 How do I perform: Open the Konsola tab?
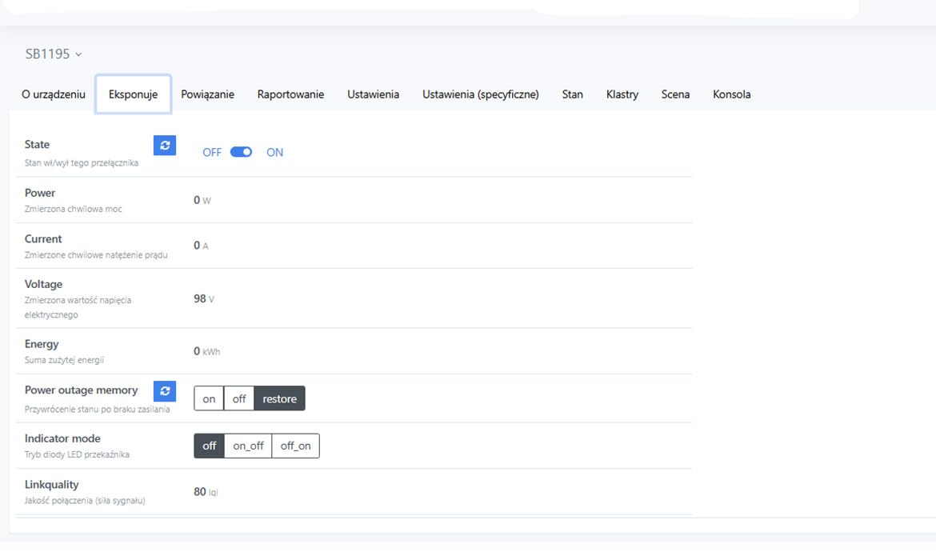(732, 94)
